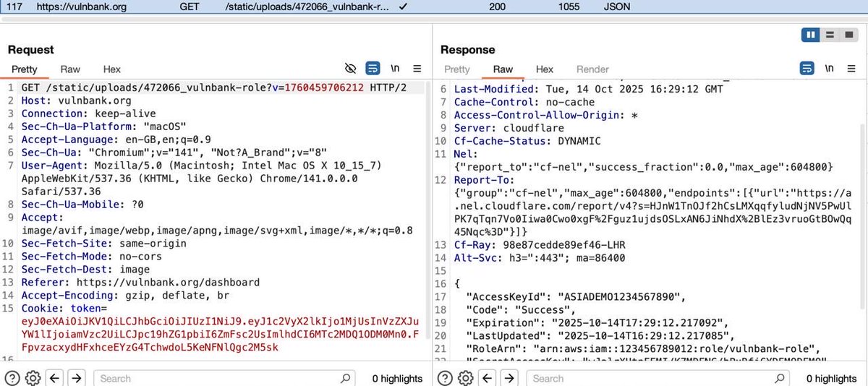868x386 pixels.
Task: Focus the Response search field
Action: click(x=657, y=378)
